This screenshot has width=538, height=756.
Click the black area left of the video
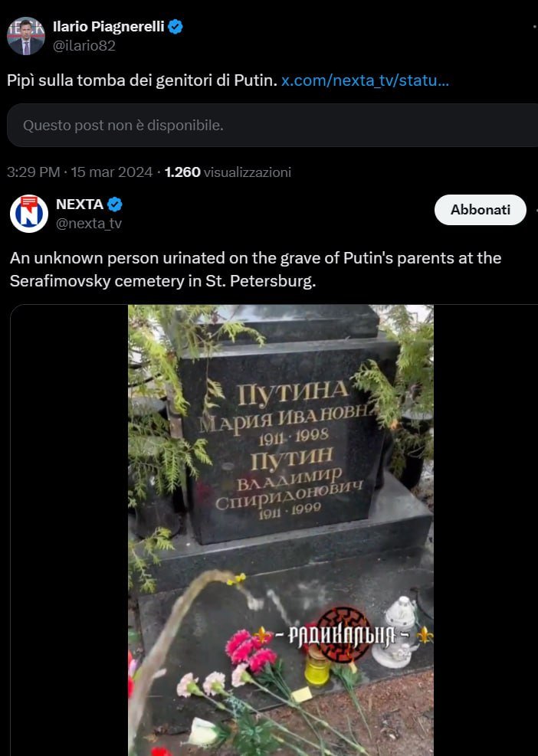tap(69, 530)
